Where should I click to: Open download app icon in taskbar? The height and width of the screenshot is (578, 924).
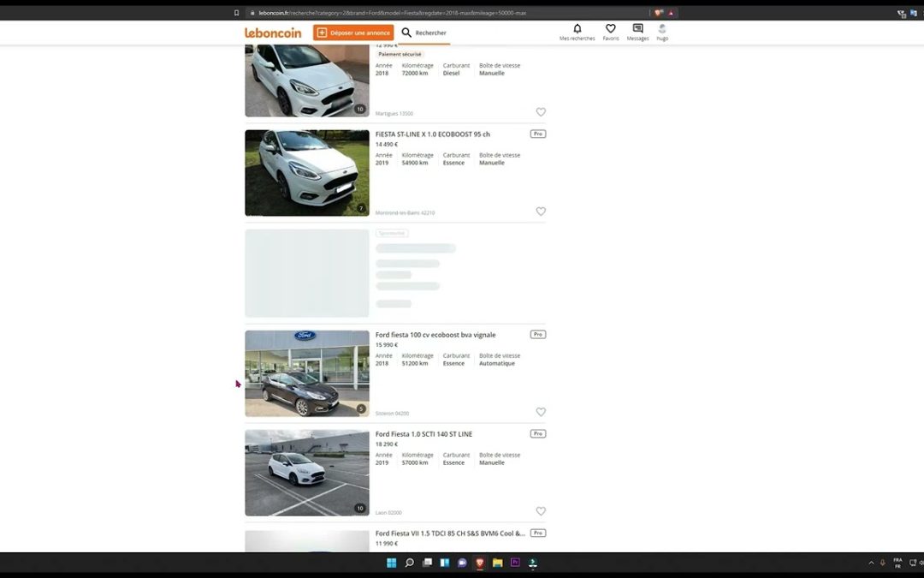click(533, 563)
